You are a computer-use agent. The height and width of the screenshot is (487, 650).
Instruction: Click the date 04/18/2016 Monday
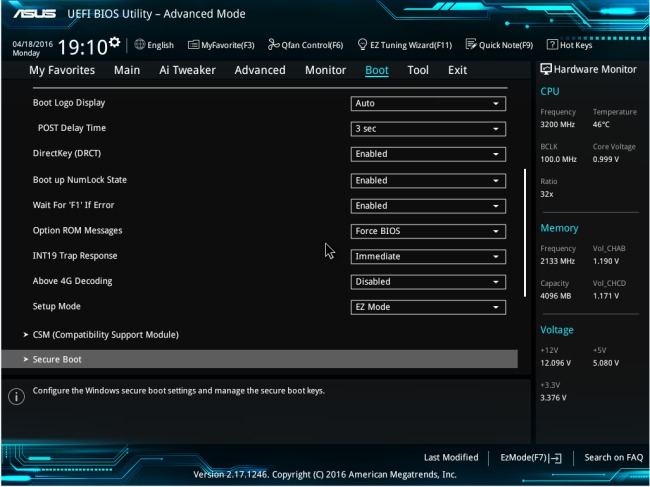pos(32,48)
